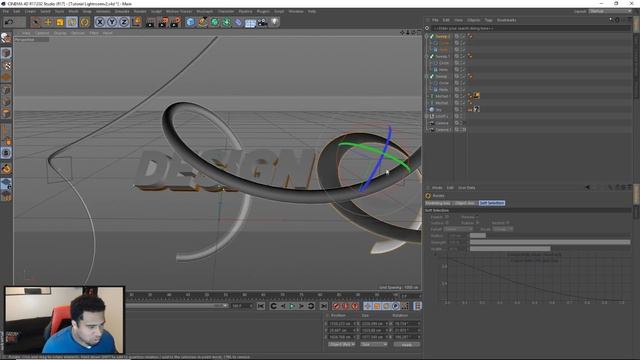Viewport: 640px width, 360px height.
Task: Add a Camera object from toolbar
Action: click(262, 22)
